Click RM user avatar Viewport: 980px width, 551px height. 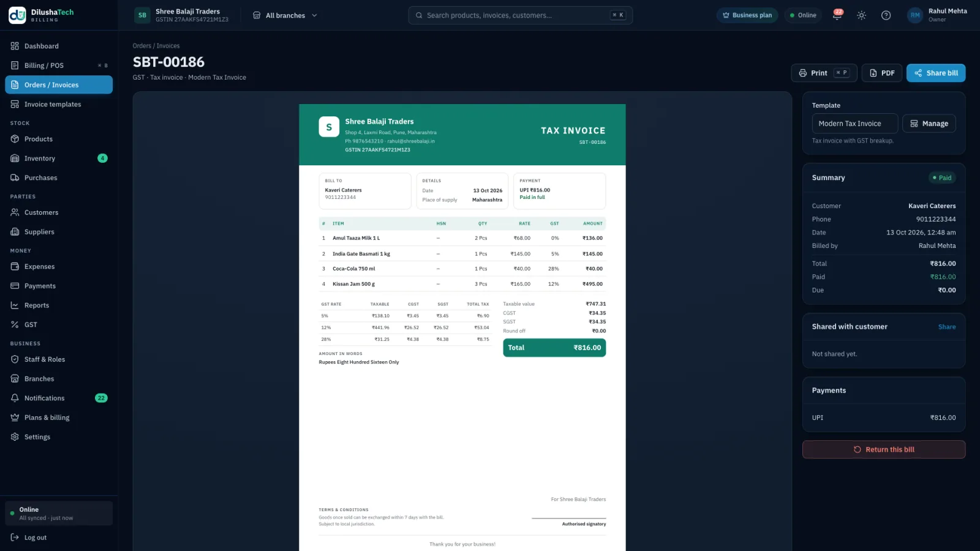click(x=915, y=15)
